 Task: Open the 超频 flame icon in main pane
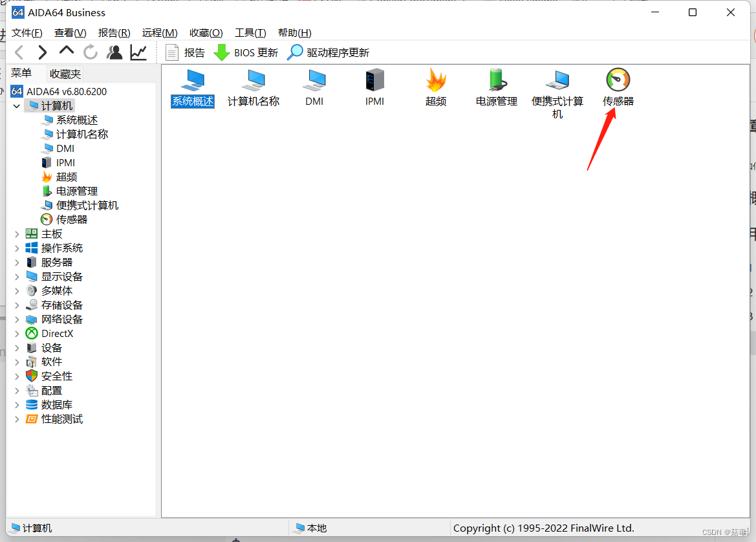click(436, 88)
